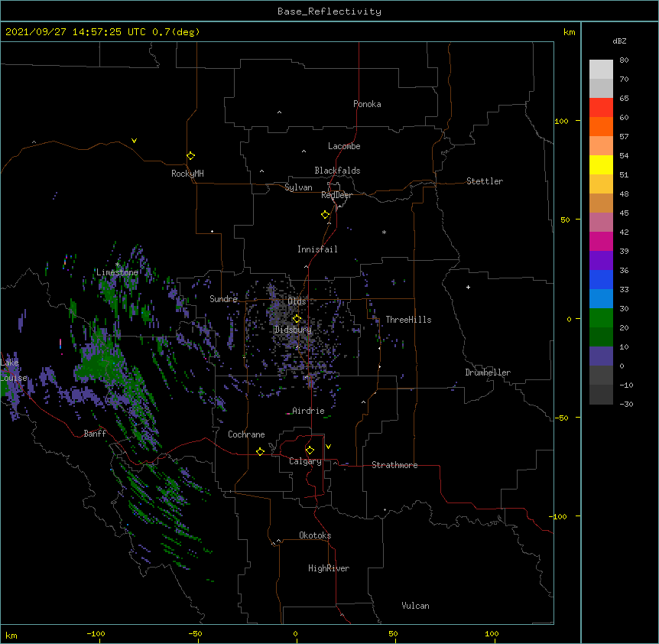Click the Sylvan label

pos(298,187)
